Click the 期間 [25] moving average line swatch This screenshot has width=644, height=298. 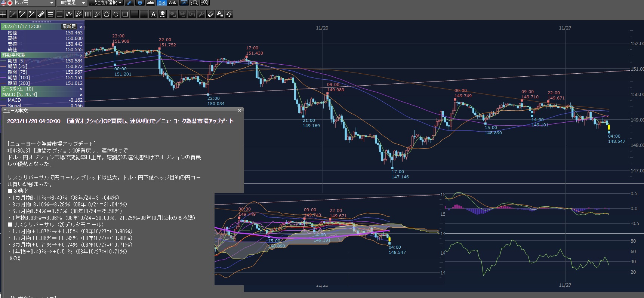[x=4, y=67]
